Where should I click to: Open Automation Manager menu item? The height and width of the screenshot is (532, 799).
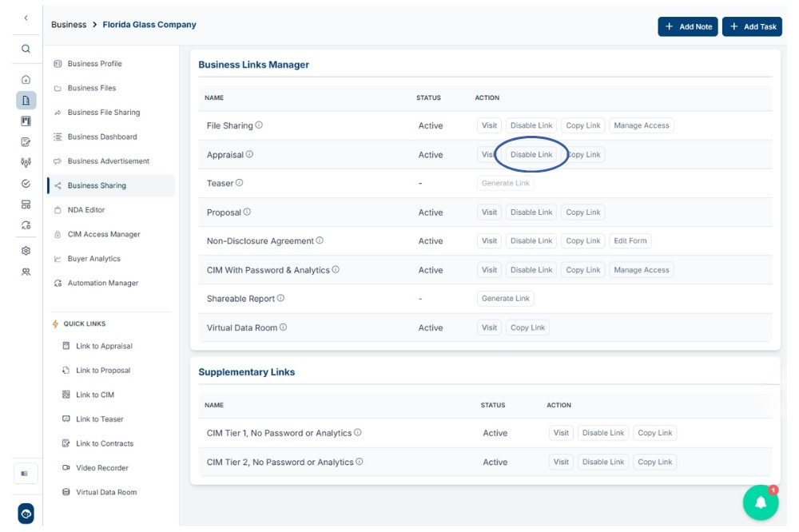pos(110,284)
